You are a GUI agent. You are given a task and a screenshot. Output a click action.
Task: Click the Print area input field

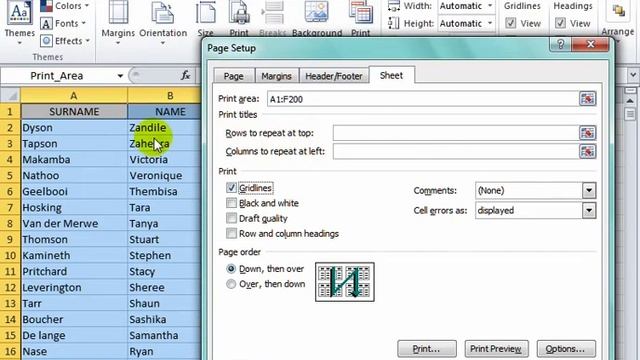(x=422, y=99)
